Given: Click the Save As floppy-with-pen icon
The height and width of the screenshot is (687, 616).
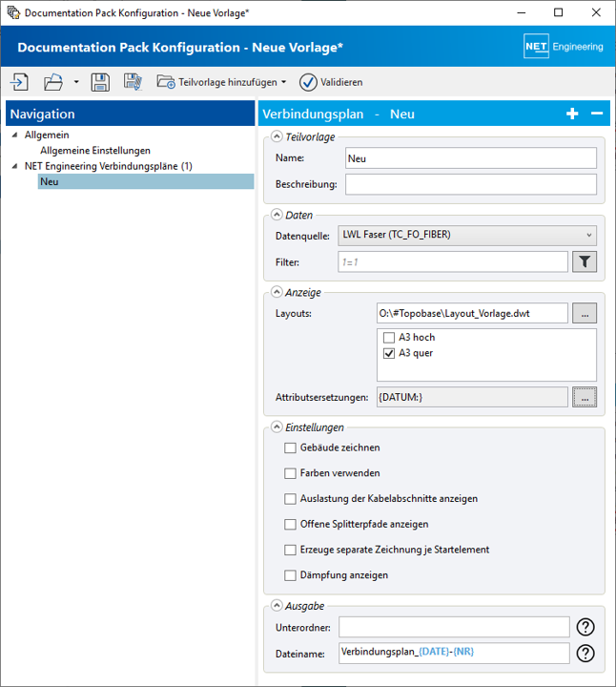Looking at the screenshot, I should click(x=133, y=82).
